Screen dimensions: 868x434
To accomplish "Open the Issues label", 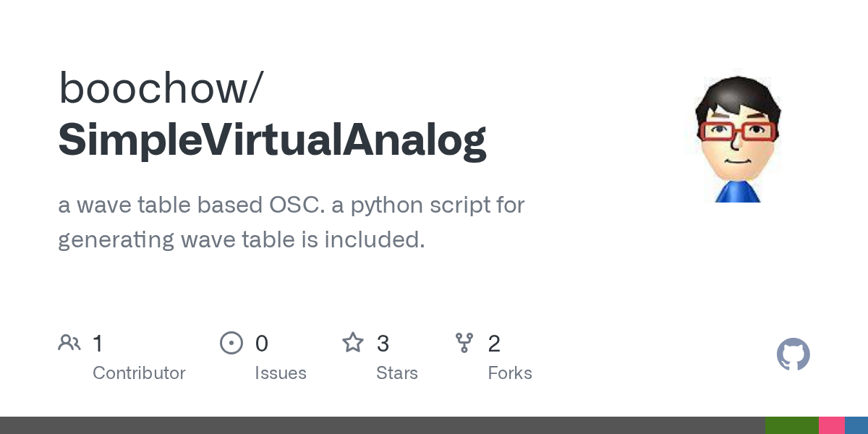I will 281,373.
